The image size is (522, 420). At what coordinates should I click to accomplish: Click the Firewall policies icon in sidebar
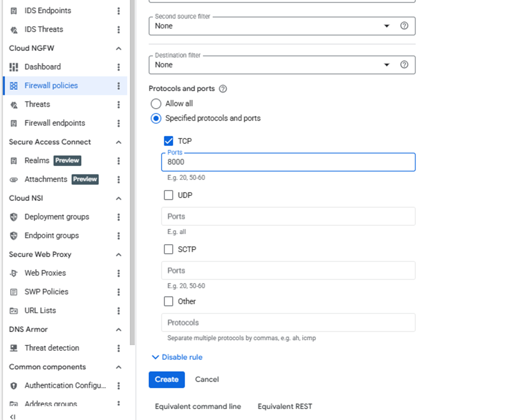pyautogui.click(x=14, y=86)
